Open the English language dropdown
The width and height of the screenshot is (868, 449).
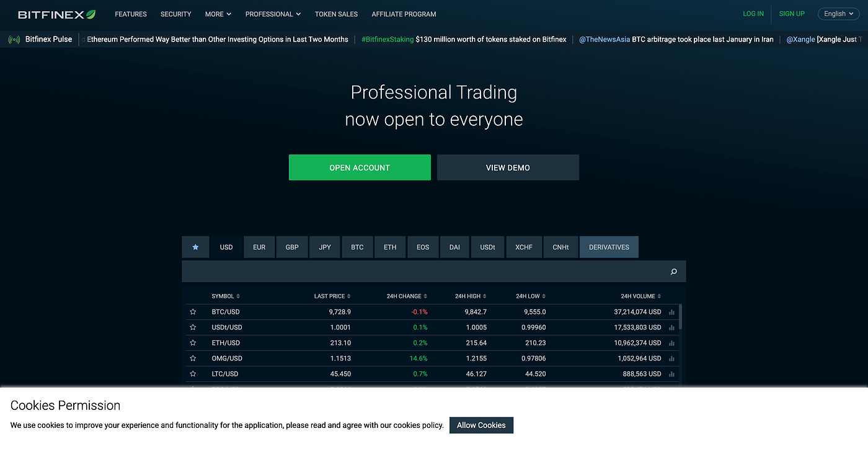click(839, 14)
